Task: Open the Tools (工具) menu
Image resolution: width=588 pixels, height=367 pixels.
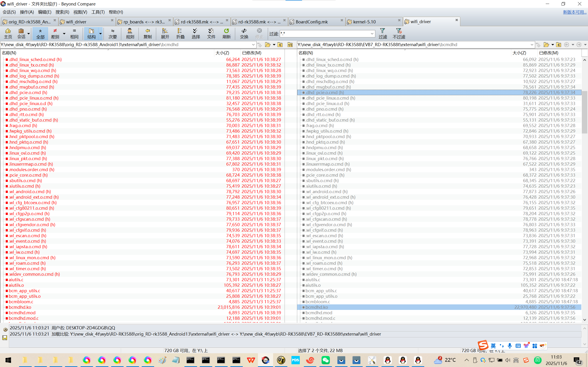Action: (x=98, y=12)
